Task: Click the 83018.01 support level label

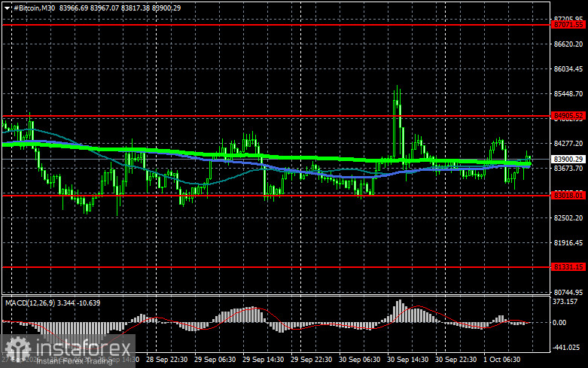Action: [568, 195]
